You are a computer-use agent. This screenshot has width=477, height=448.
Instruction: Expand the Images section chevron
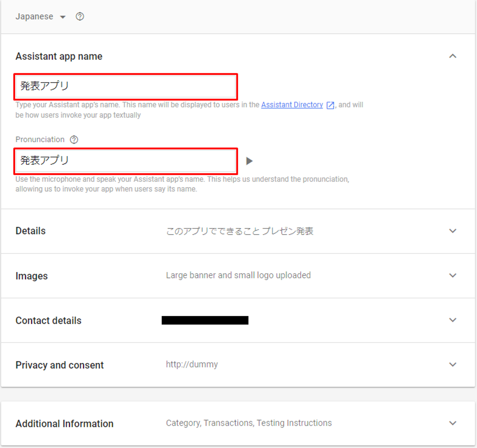452,275
